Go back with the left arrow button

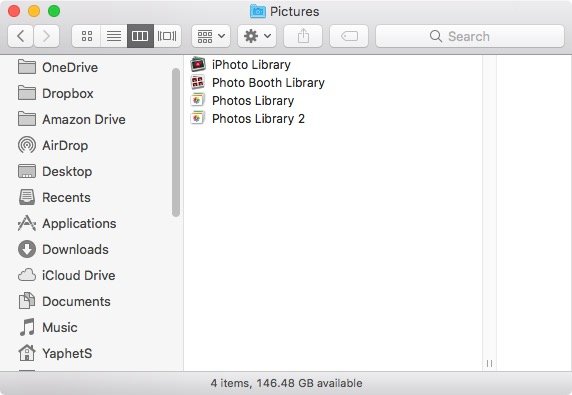click(21, 36)
